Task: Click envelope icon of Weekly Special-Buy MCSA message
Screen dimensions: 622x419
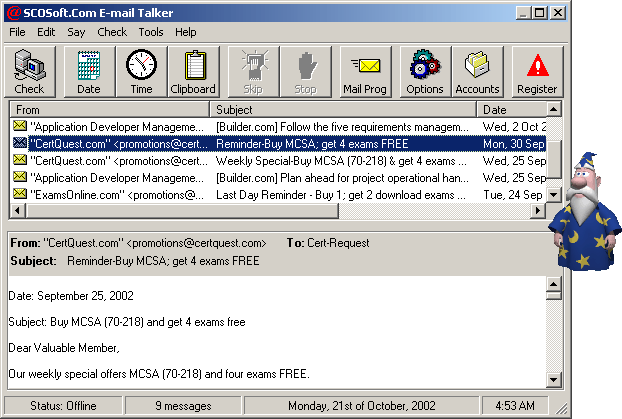Action: tap(19, 160)
